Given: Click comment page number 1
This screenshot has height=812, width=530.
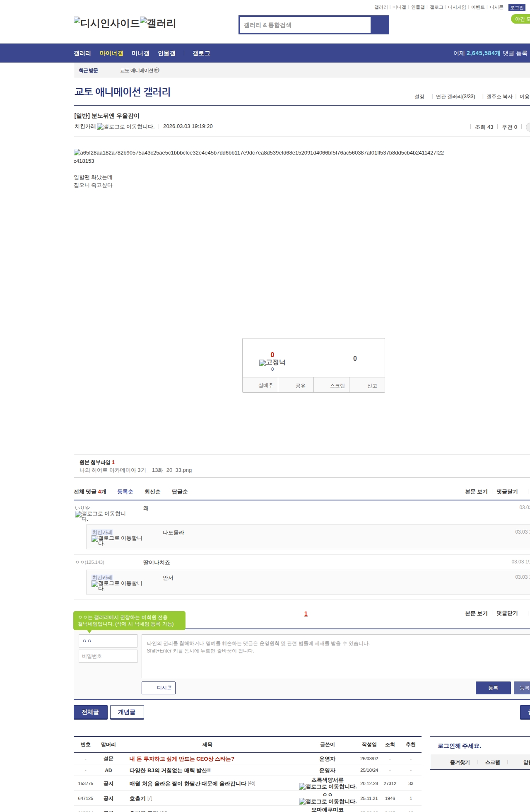Looking at the screenshot, I should (306, 614).
